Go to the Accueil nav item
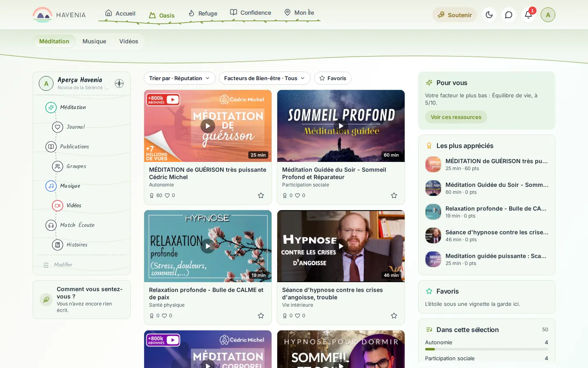 click(120, 13)
